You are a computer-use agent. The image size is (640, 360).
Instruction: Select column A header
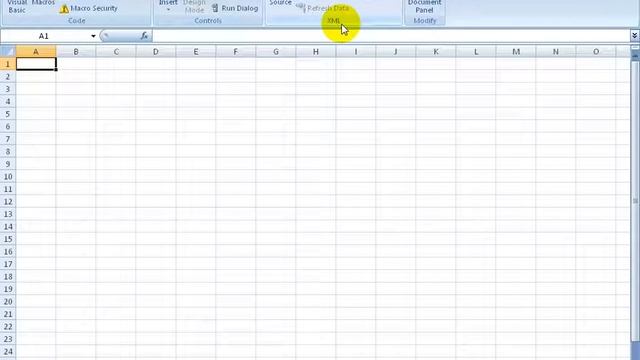36,51
